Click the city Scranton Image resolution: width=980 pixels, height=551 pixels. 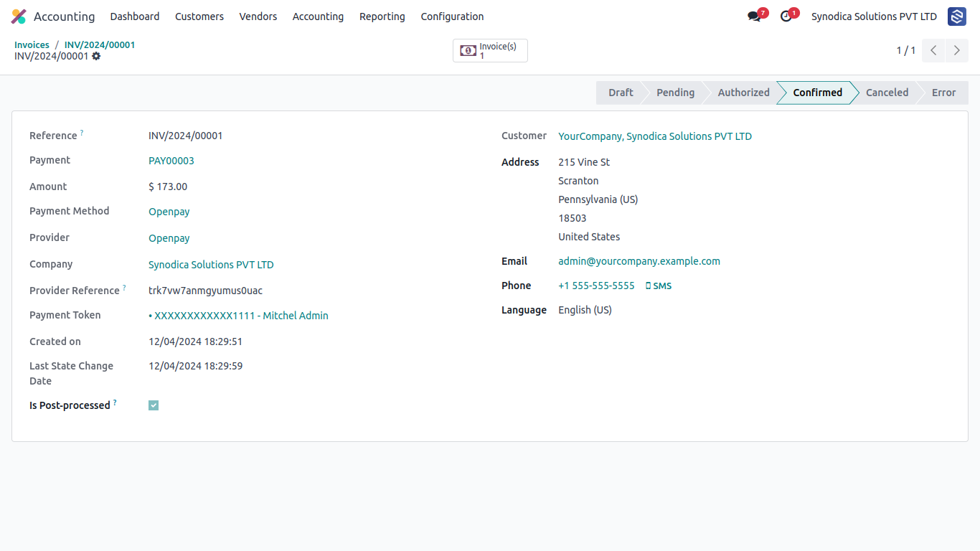click(x=578, y=181)
